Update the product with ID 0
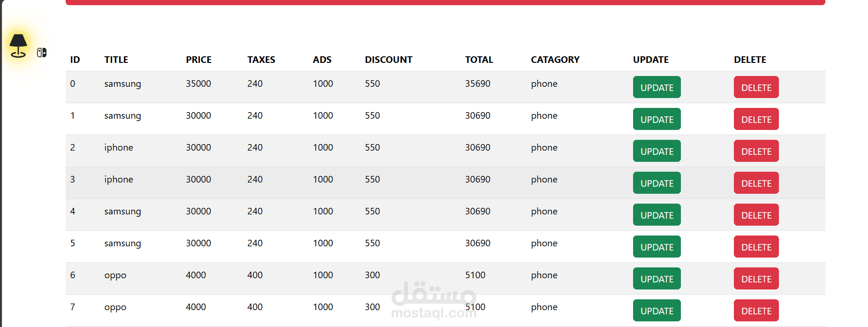868x327 pixels. click(657, 87)
